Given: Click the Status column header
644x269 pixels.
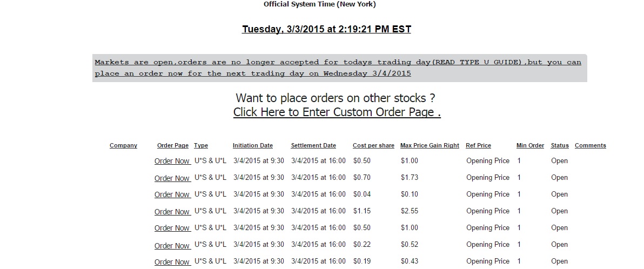Looking at the screenshot, I should click(x=560, y=145).
